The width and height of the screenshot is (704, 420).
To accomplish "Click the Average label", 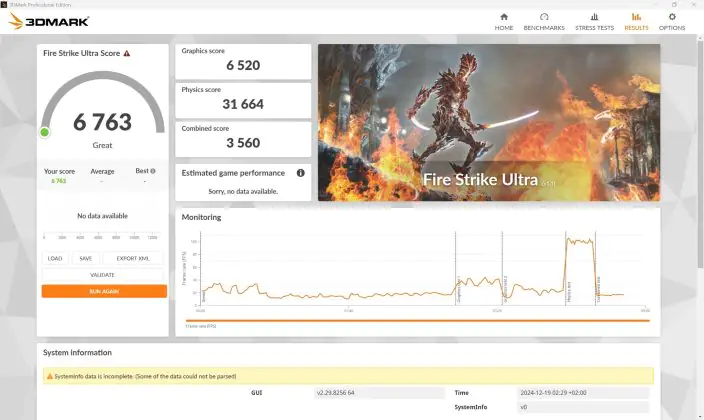I will coord(102,171).
